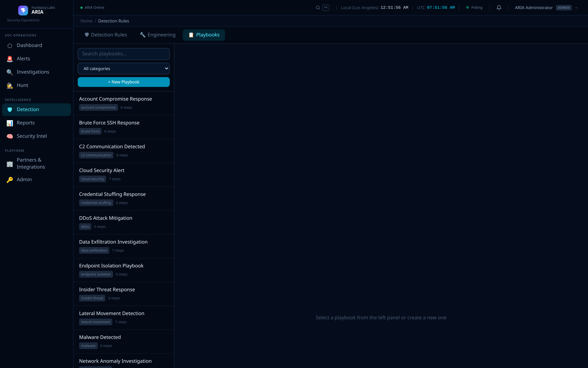Open the Data Exfiltration Investigation playbook
588x368 pixels.
point(124,247)
